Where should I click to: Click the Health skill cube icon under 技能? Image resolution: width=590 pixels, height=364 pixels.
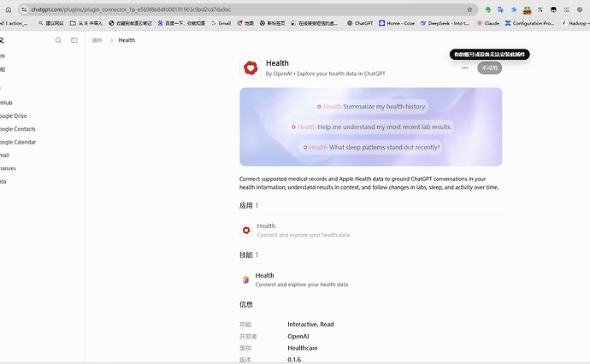click(245, 279)
